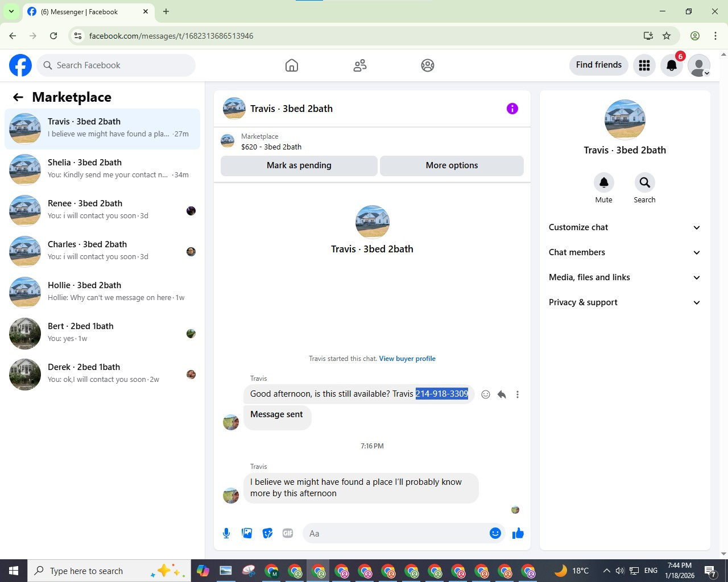Expand the Privacy & support section

coord(624,302)
